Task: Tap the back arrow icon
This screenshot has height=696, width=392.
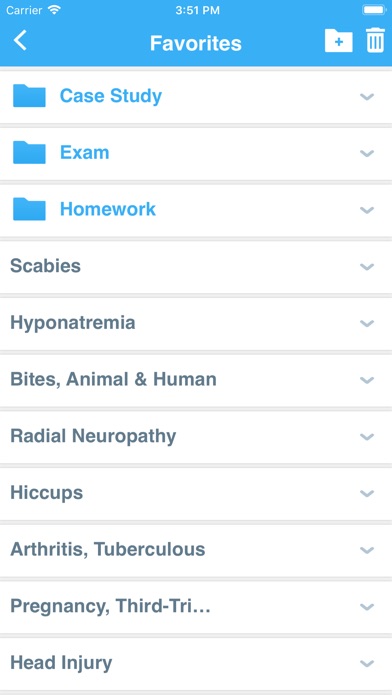Action: pos(20,40)
